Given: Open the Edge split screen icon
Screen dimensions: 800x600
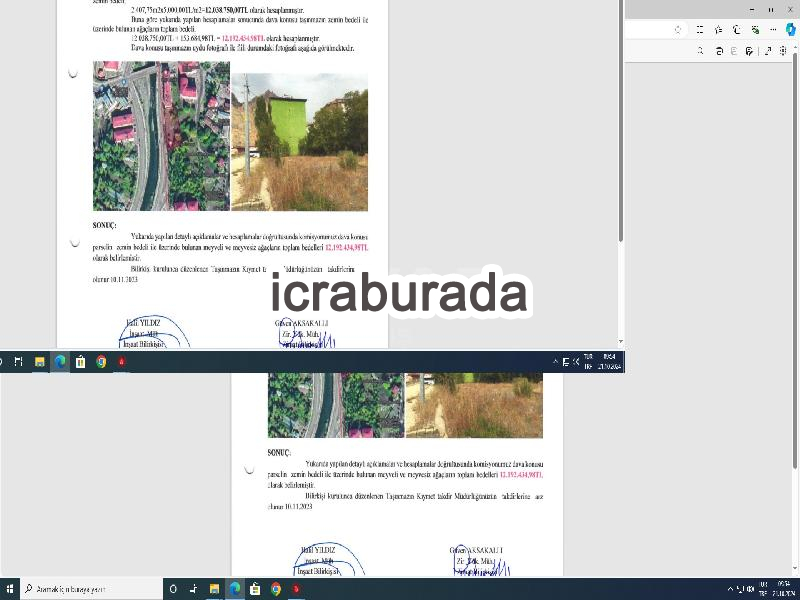Looking at the screenshot, I should click(x=699, y=30).
